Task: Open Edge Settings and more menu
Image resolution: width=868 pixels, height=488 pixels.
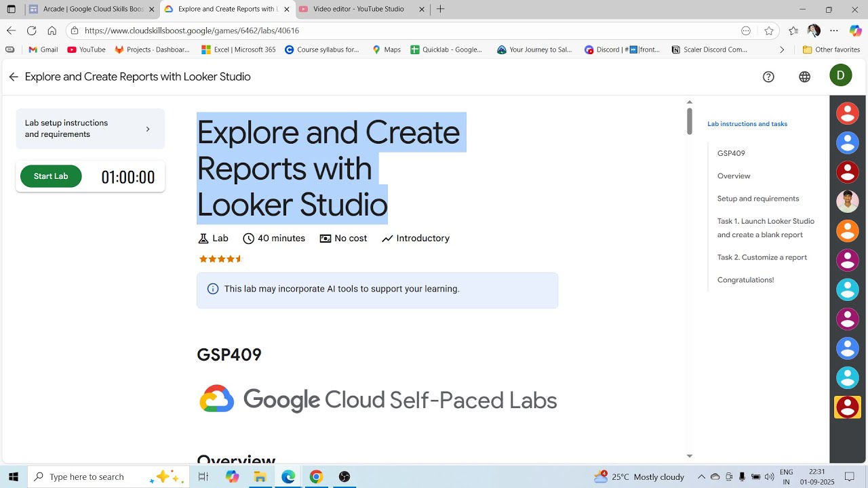Action: (834, 30)
